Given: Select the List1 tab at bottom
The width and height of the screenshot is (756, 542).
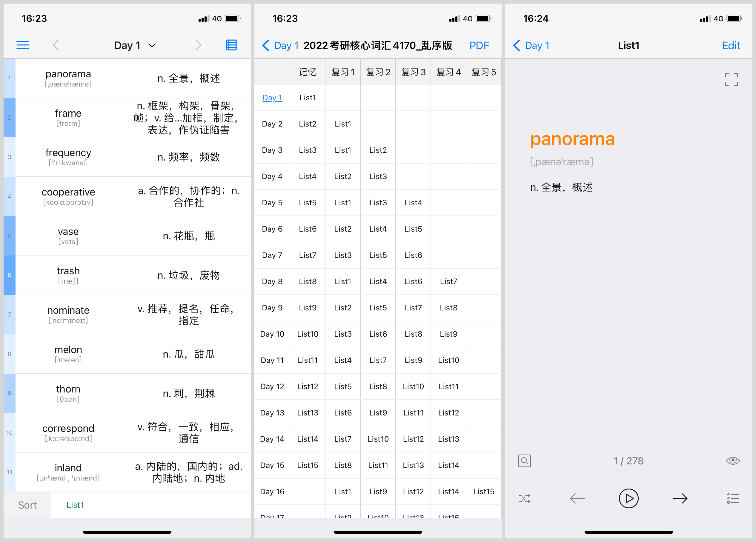Looking at the screenshot, I should click(x=75, y=505).
